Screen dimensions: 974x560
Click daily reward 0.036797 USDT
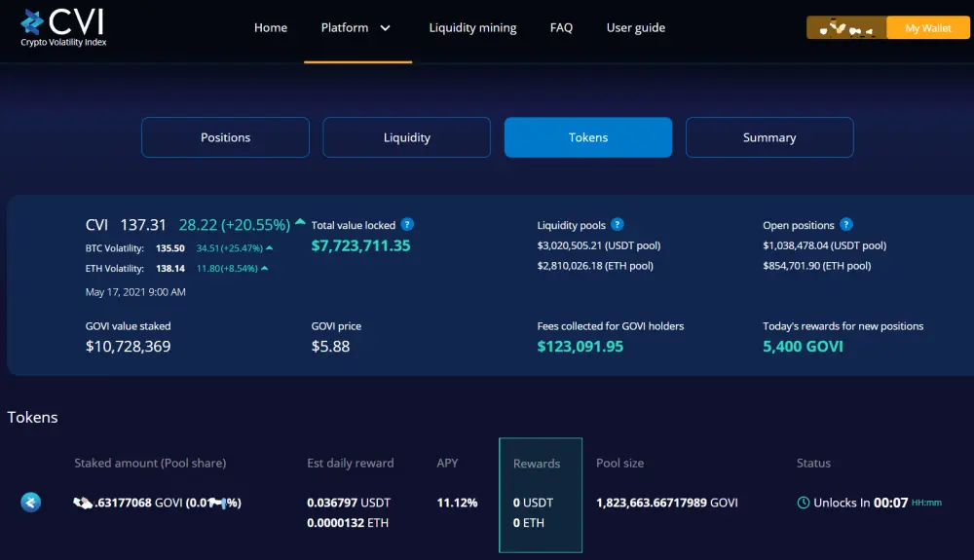point(349,503)
